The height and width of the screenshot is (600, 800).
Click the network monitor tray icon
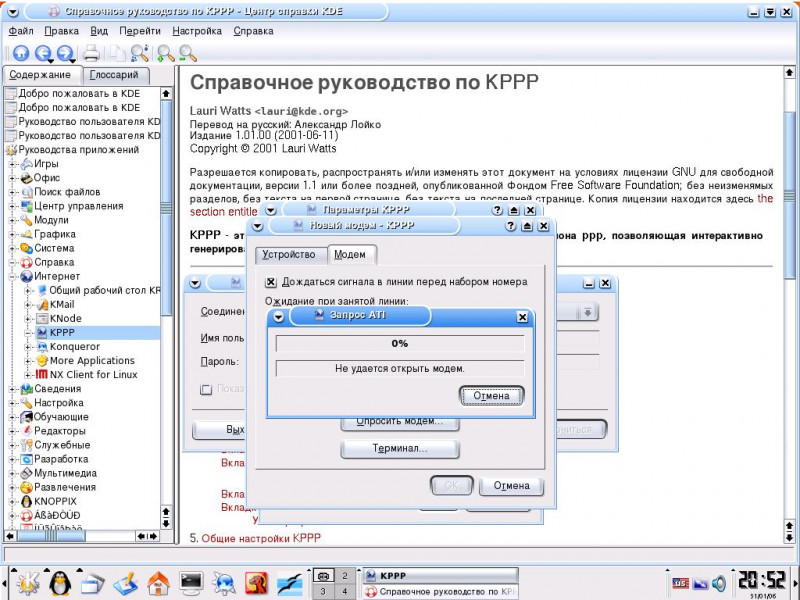[x=701, y=583]
